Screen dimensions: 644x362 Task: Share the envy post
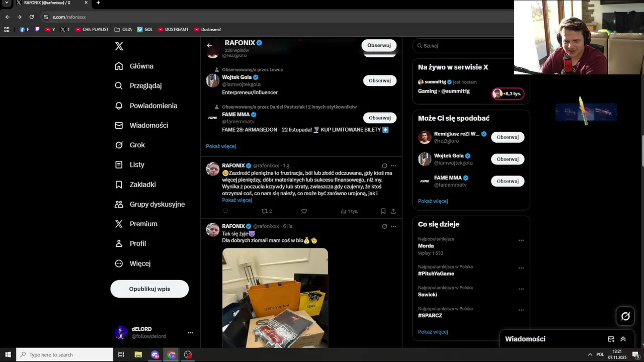[393, 211]
